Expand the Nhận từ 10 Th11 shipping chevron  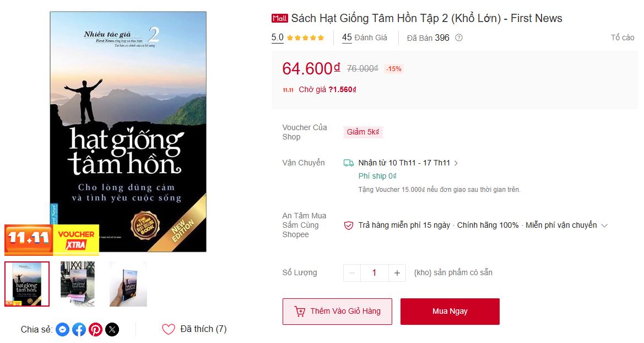[456, 163]
